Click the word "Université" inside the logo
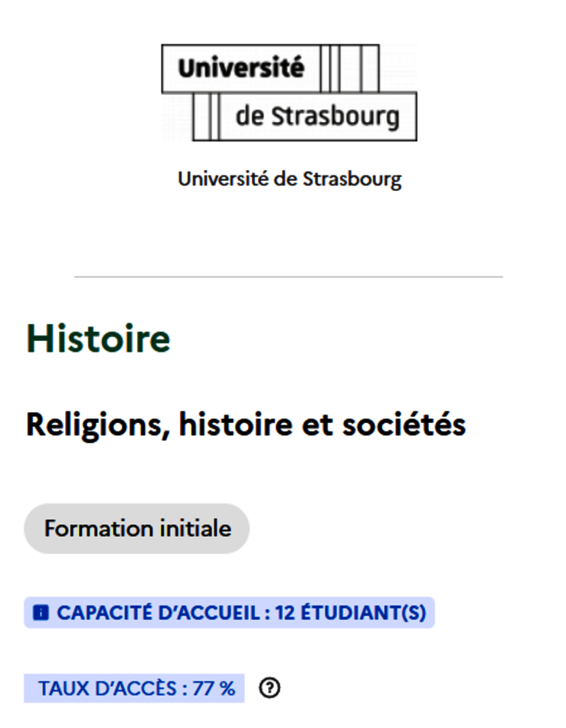This screenshot has height=728, width=566. pos(240,68)
